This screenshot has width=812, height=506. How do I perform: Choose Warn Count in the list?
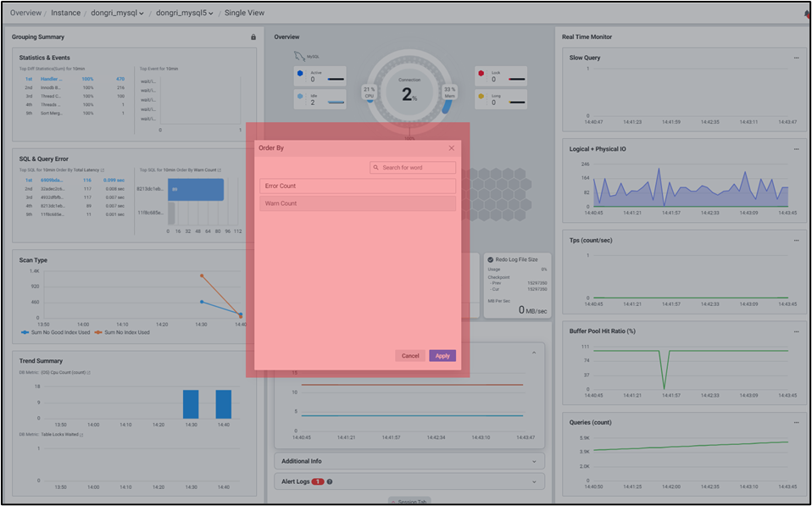(x=358, y=203)
